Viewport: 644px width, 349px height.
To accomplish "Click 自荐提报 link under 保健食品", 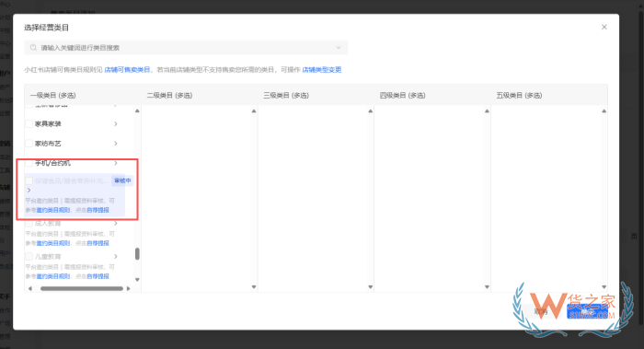I will pos(98,210).
